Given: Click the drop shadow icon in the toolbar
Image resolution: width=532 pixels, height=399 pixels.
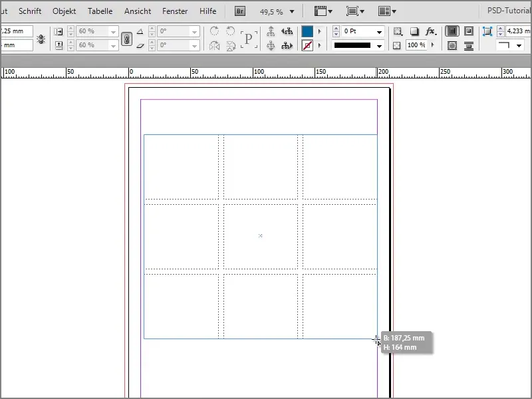Looking at the screenshot, I should pos(414,31).
